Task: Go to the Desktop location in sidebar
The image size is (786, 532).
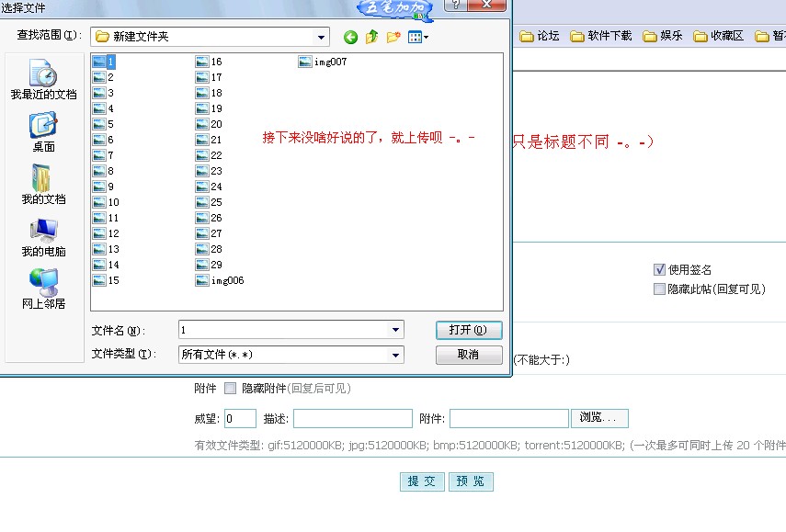Action: coord(43,132)
